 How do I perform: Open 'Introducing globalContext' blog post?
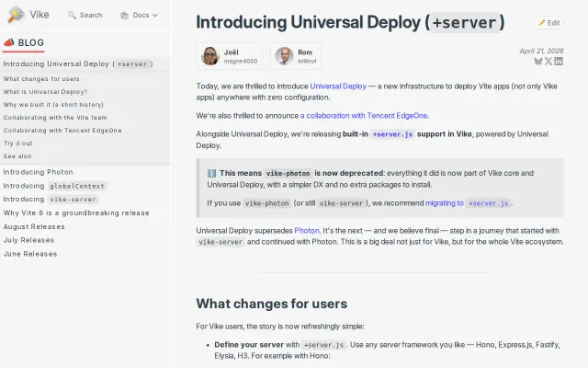point(55,186)
